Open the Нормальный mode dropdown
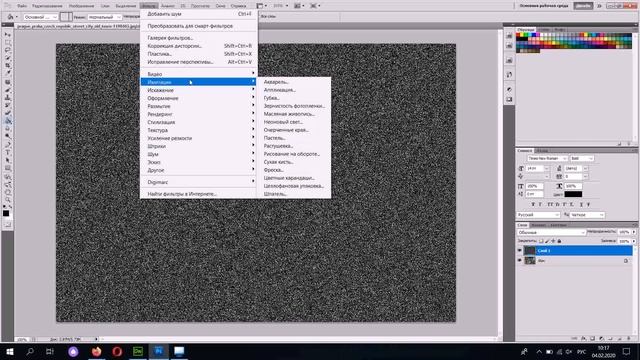640x360 pixels. 104,17
